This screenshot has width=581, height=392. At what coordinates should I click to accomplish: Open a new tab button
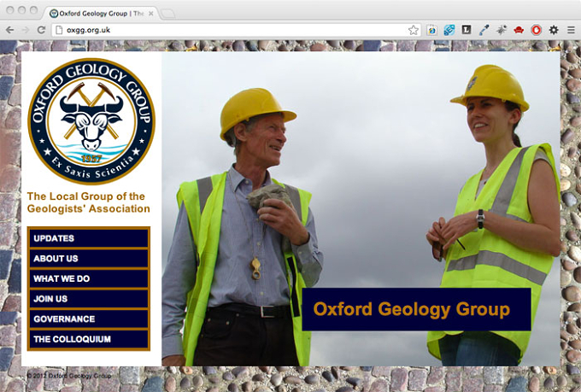click(167, 14)
